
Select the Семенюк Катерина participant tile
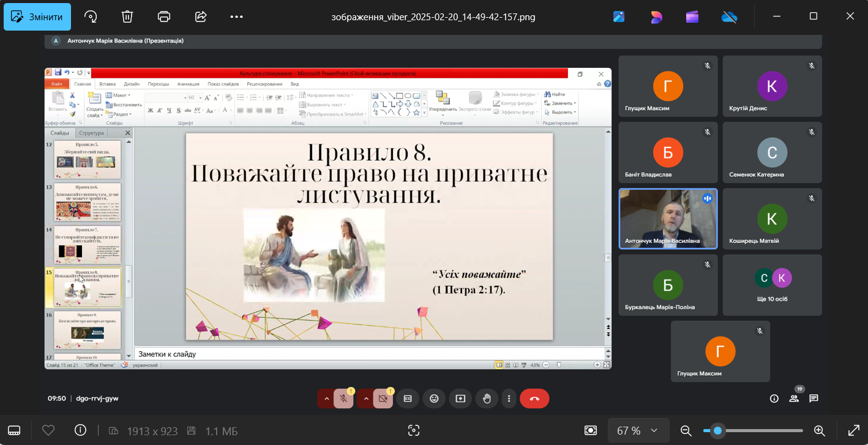click(773, 152)
